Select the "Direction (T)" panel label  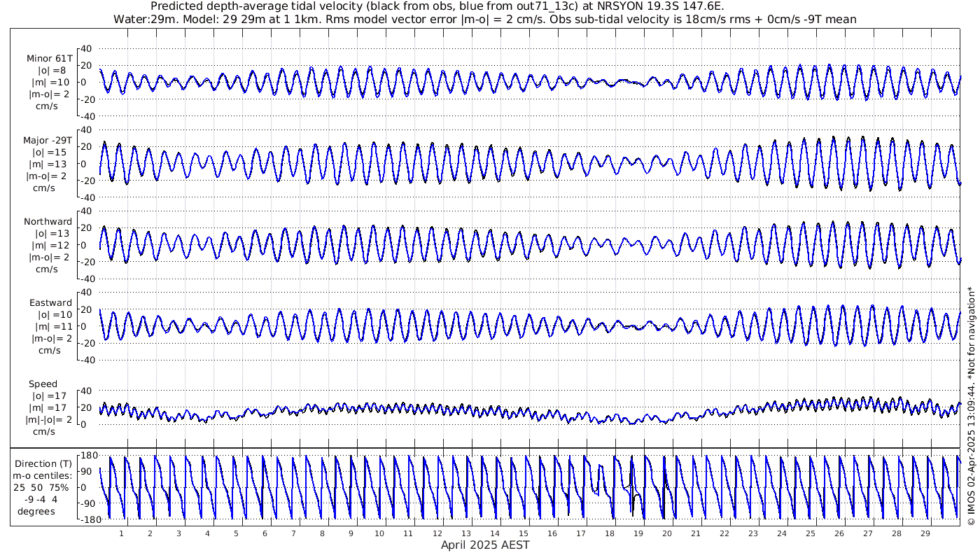tap(43, 463)
